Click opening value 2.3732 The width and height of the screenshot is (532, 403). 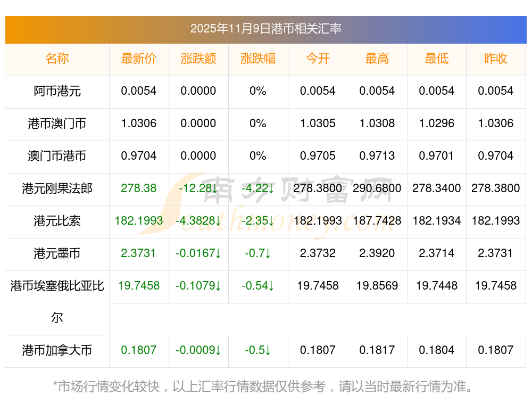(318, 253)
